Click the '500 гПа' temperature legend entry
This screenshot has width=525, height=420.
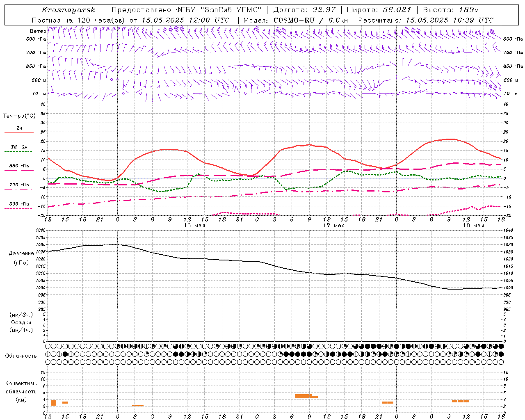click(19, 204)
